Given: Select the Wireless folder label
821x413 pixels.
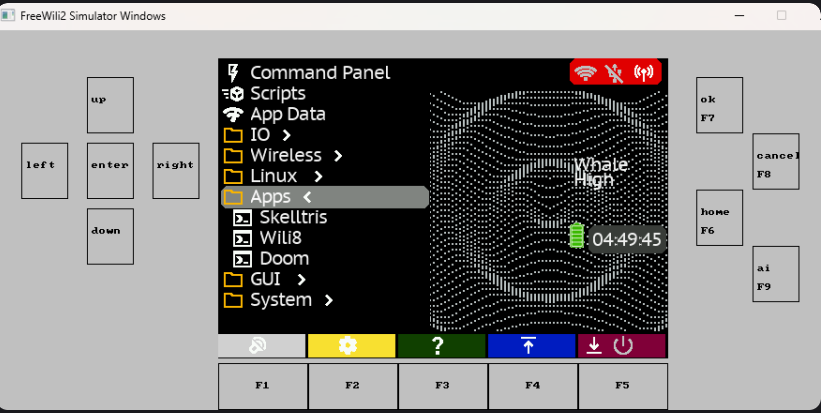Looking at the screenshot, I should click(x=286, y=155).
